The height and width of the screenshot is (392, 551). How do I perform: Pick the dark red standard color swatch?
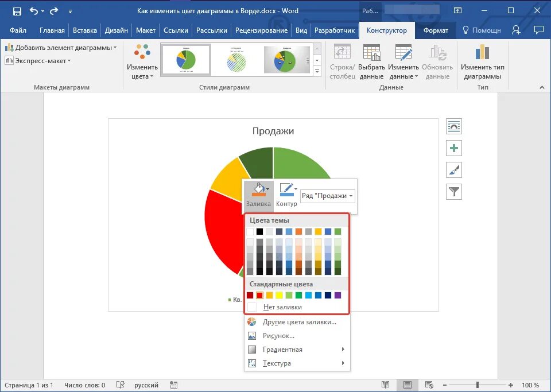(250, 296)
